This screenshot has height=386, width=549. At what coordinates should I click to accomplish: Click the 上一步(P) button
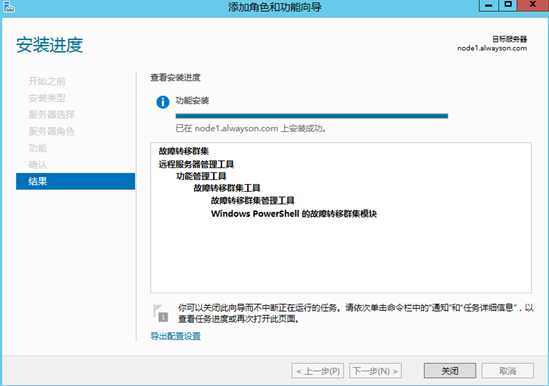tap(318, 371)
